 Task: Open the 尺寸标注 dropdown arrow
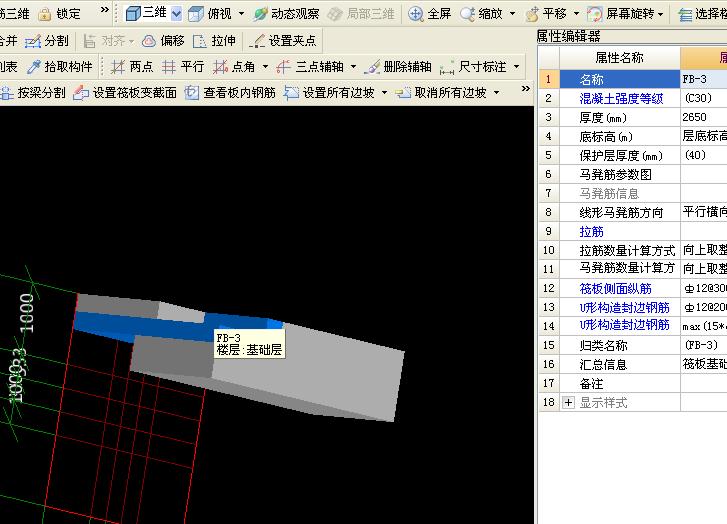click(517, 67)
